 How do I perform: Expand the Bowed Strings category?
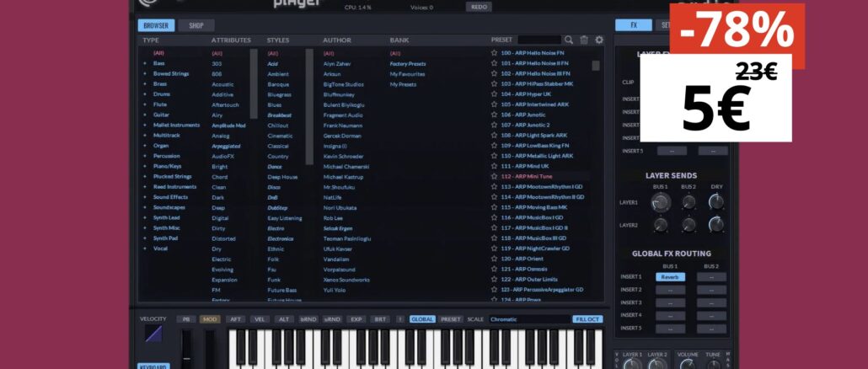click(145, 73)
